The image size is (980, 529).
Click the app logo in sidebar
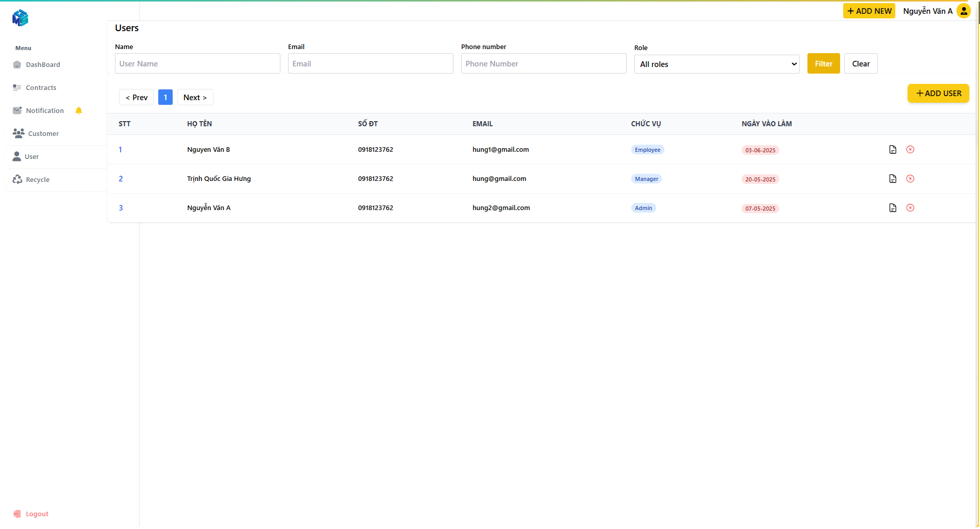[20, 18]
